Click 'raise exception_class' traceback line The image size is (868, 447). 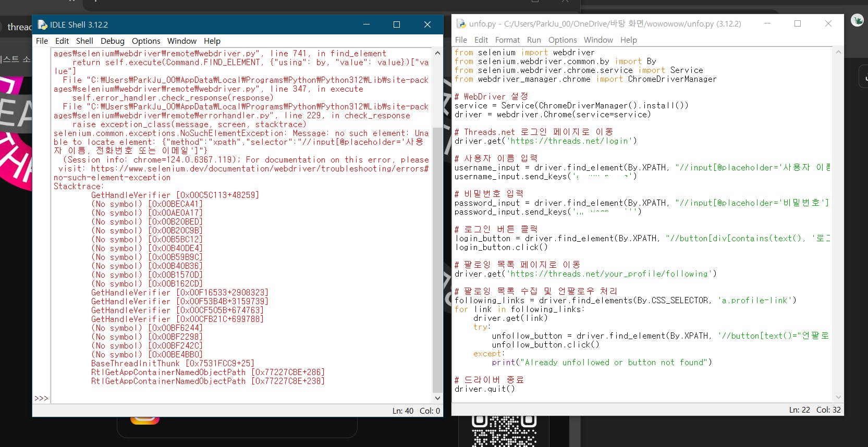click(189, 125)
